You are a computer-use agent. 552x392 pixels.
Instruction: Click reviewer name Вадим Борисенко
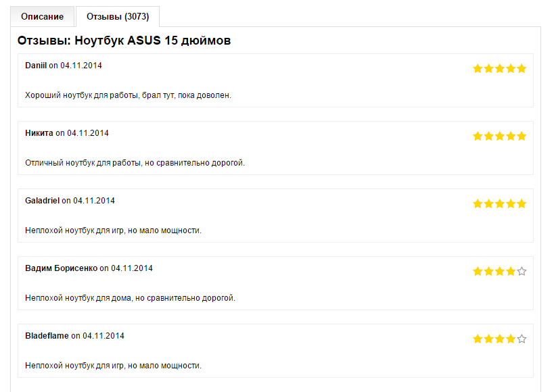pos(61,268)
